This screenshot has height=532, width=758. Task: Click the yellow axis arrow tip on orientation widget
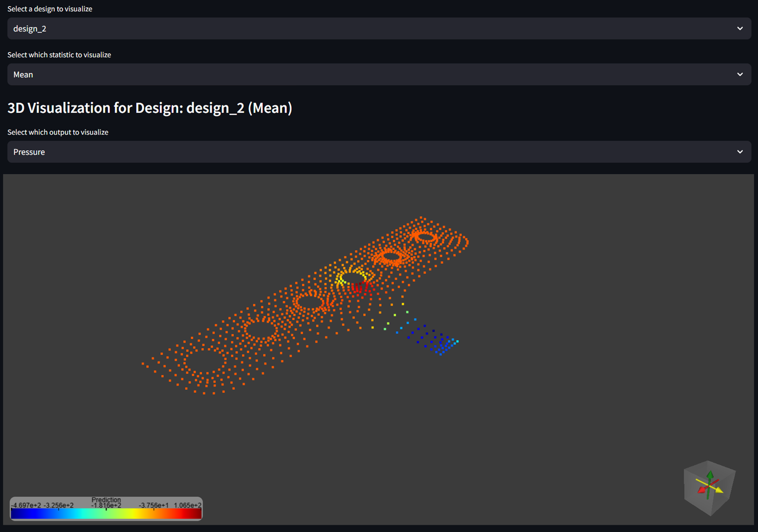[720, 490]
